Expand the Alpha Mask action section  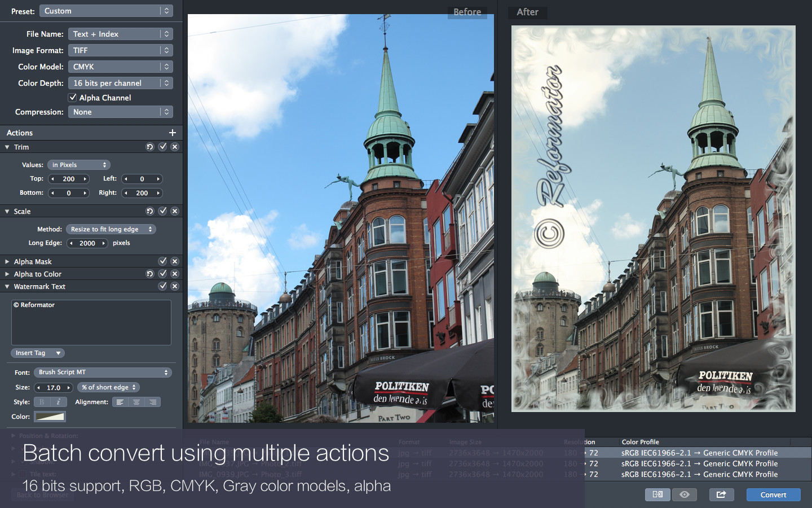7,261
